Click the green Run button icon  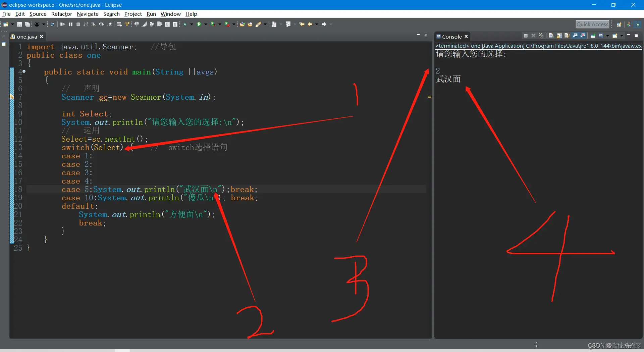199,24
